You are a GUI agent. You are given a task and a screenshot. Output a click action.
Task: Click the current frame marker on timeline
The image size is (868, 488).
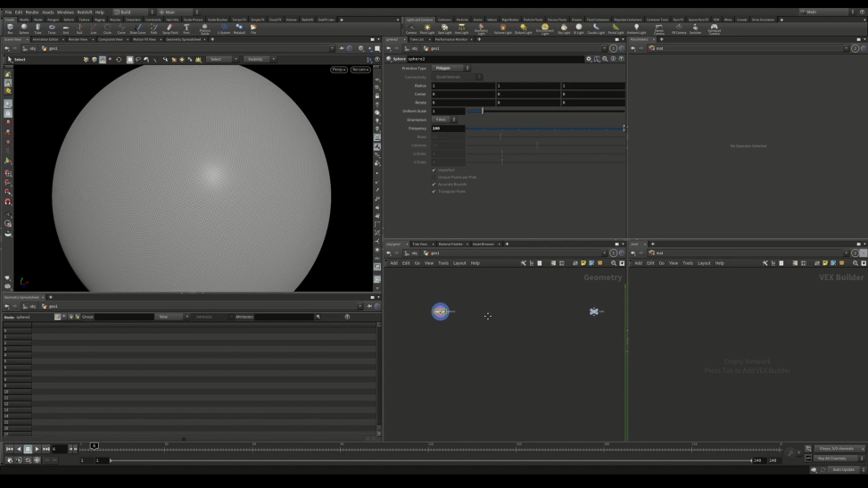point(94,446)
